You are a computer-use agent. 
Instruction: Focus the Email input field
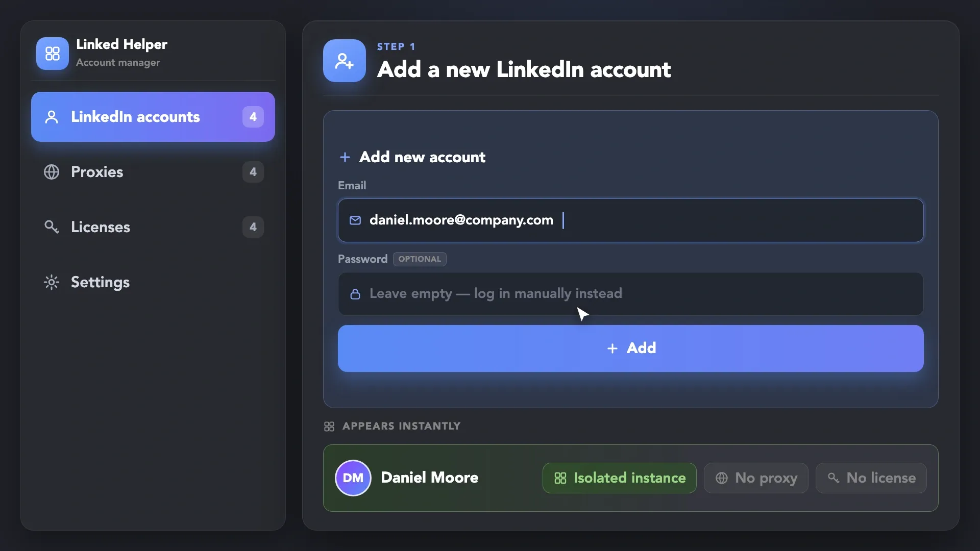coord(631,220)
